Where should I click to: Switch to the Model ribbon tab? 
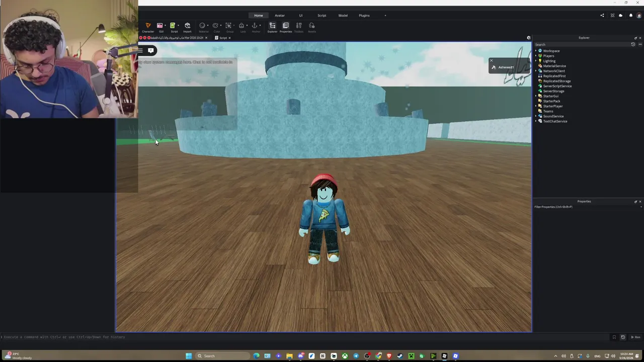click(343, 16)
